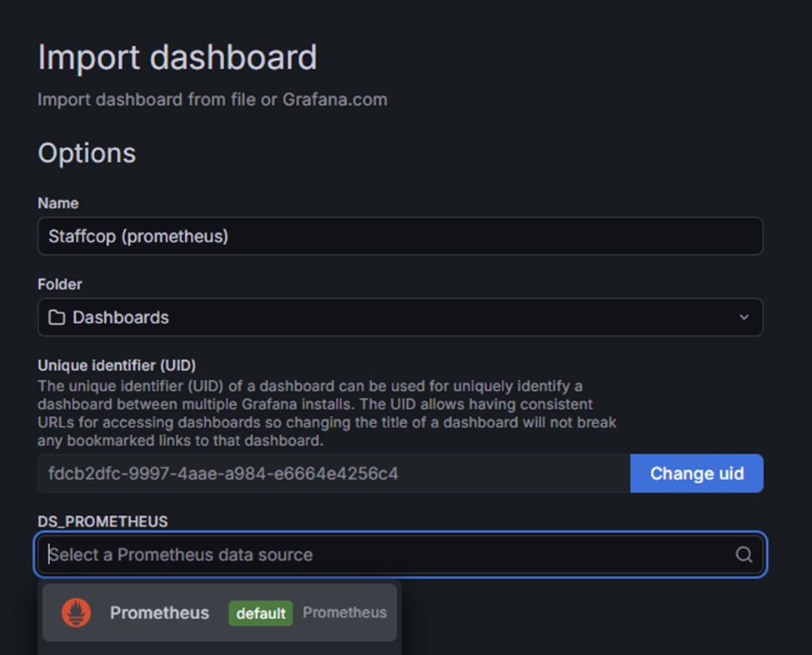
Task: Click the Import dashboard heading
Action: [177, 57]
